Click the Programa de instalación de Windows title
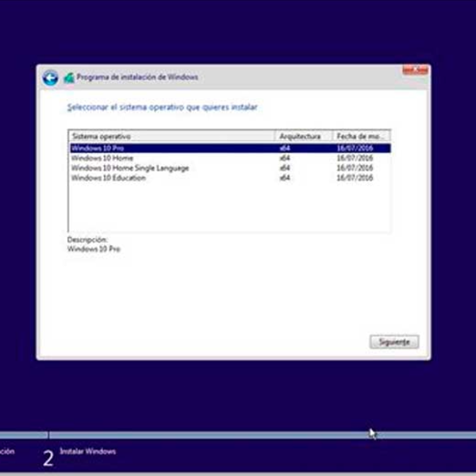The width and height of the screenshot is (476, 476). (136, 78)
